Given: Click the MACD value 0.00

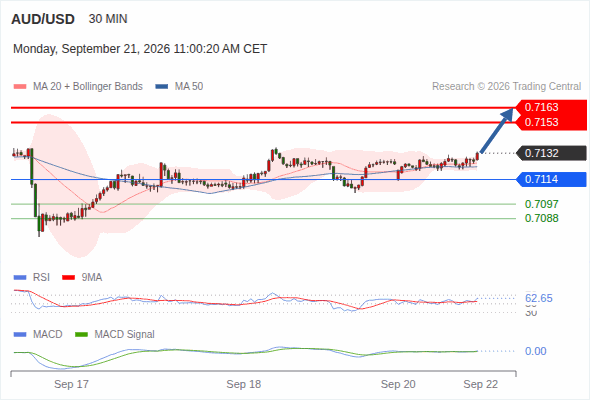Looking at the screenshot, I should pos(535,351).
